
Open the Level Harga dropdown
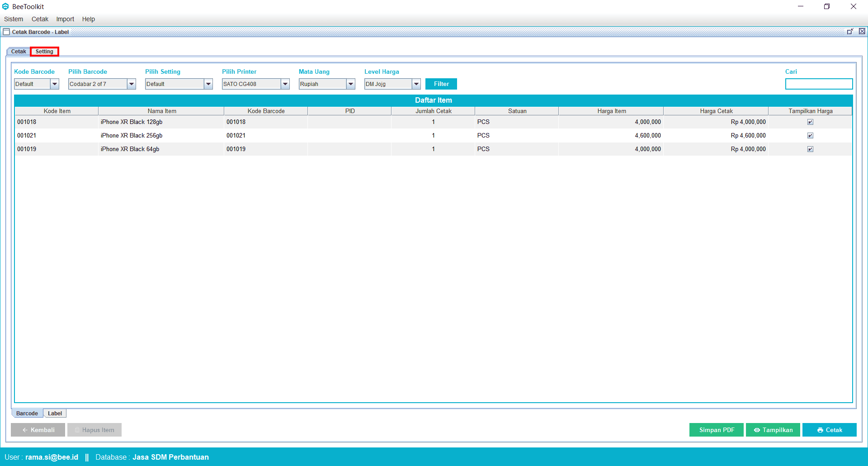(x=416, y=84)
